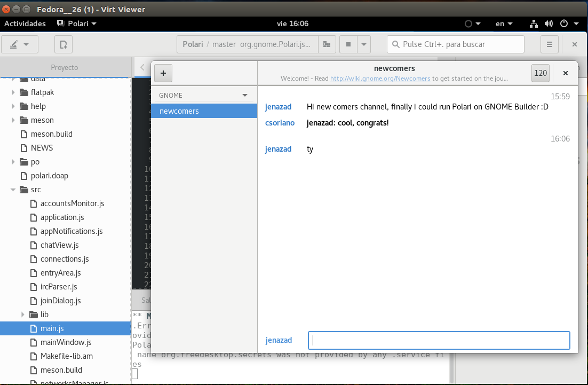The height and width of the screenshot is (385, 588).
Task: Click the volume speaker icon in top bar
Action: (549, 23)
